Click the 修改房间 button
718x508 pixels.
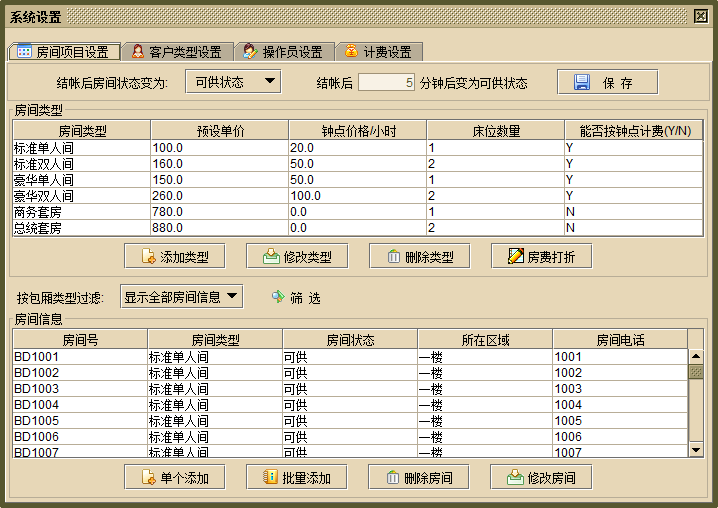point(541,477)
